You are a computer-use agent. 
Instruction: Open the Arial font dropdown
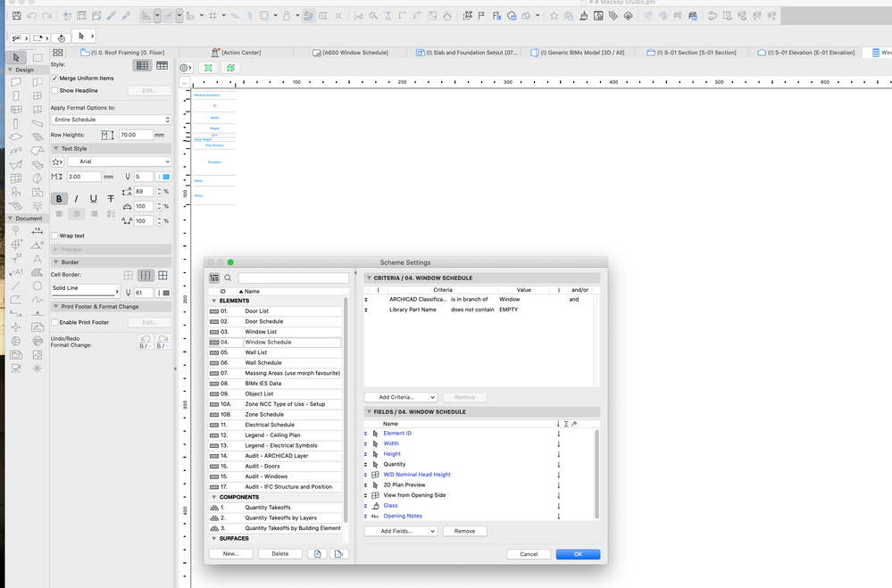coord(119,161)
